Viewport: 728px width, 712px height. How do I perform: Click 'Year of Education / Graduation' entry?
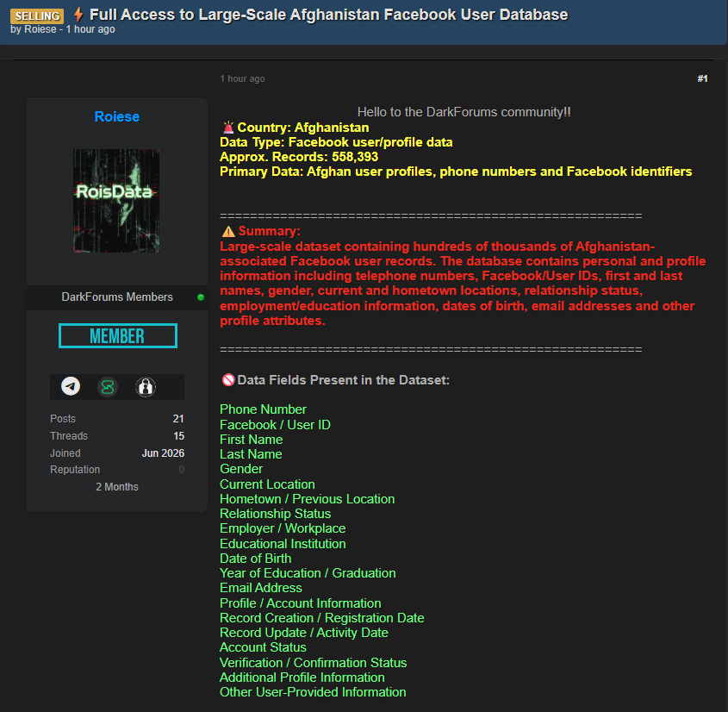pyautogui.click(x=308, y=573)
